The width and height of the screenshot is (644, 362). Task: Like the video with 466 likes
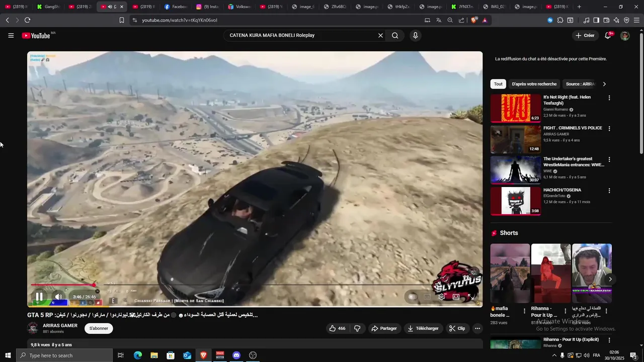(337, 328)
